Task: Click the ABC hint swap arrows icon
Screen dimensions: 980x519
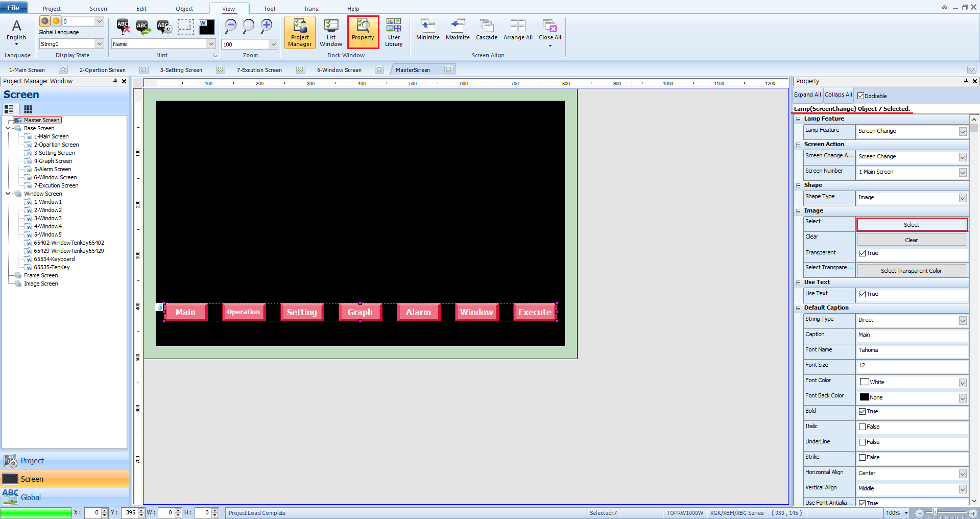Action: click(144, 27)
